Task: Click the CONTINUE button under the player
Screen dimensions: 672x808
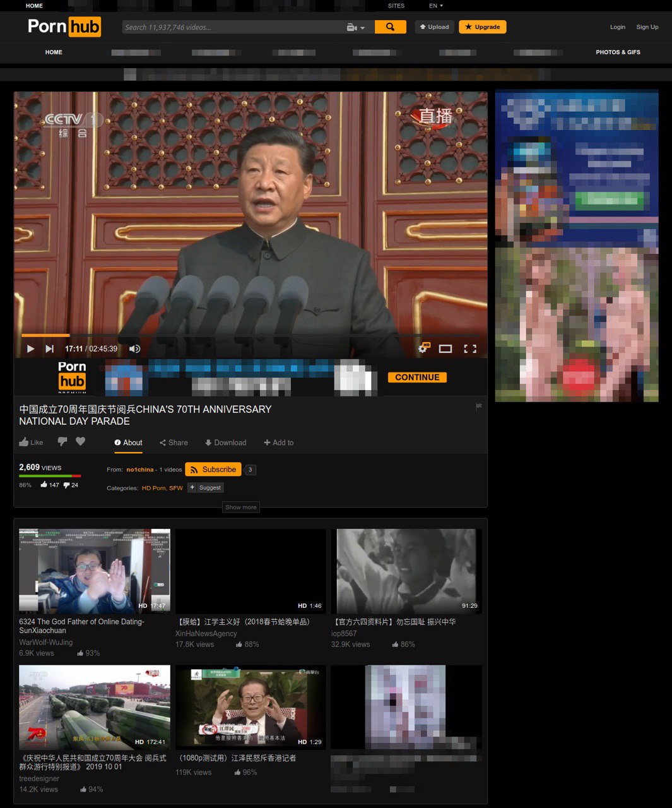Action: pos(417,377)
